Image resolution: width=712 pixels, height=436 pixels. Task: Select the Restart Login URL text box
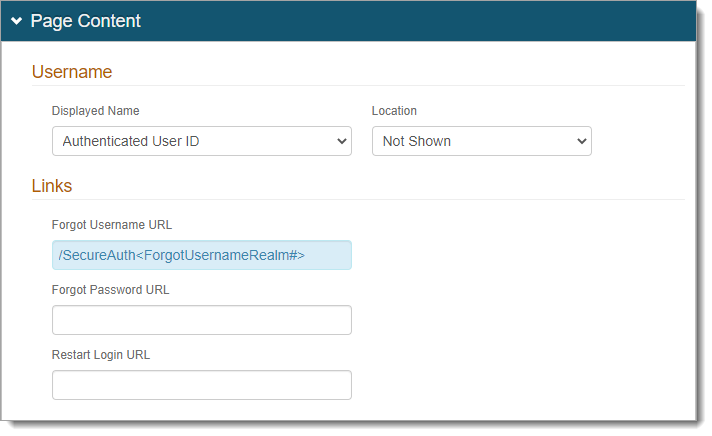(x=201, y=385)
